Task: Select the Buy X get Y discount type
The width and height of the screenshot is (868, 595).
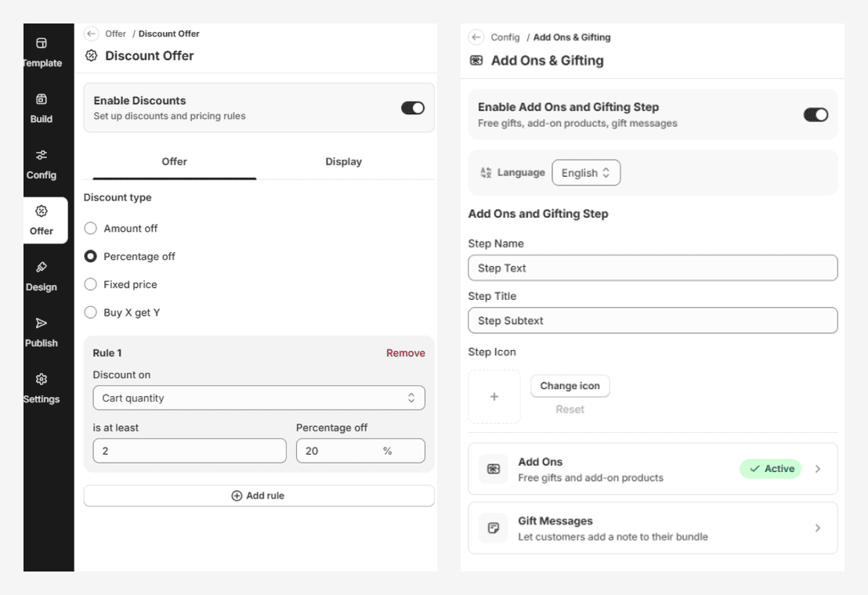Action: tap(90, 312)
